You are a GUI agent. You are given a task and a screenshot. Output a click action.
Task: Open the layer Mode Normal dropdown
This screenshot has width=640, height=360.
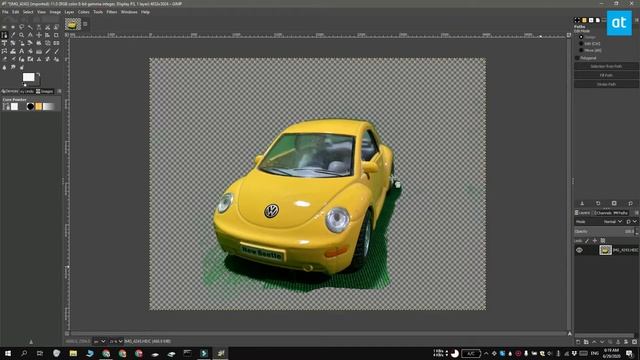[612, 221]
